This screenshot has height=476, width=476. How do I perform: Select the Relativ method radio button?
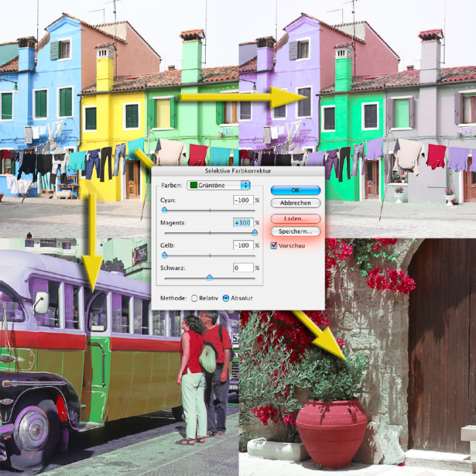pos(193,297)
